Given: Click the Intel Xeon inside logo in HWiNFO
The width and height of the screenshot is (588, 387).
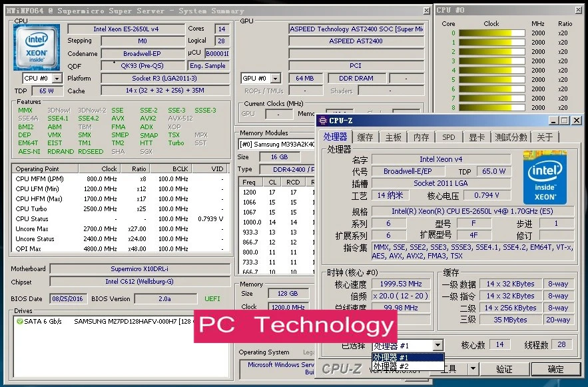Looking at the screenshot, I should pyautogui.click(x=37, y=47).
